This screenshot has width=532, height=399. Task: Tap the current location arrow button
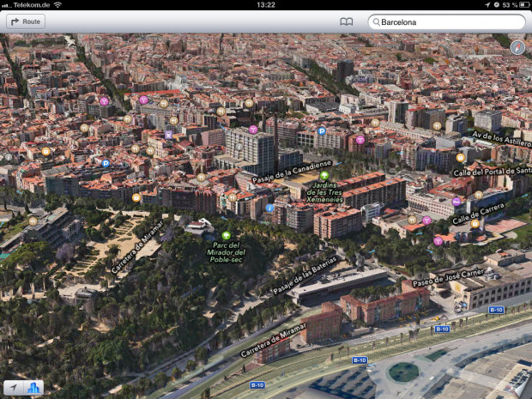click(13, 387)
